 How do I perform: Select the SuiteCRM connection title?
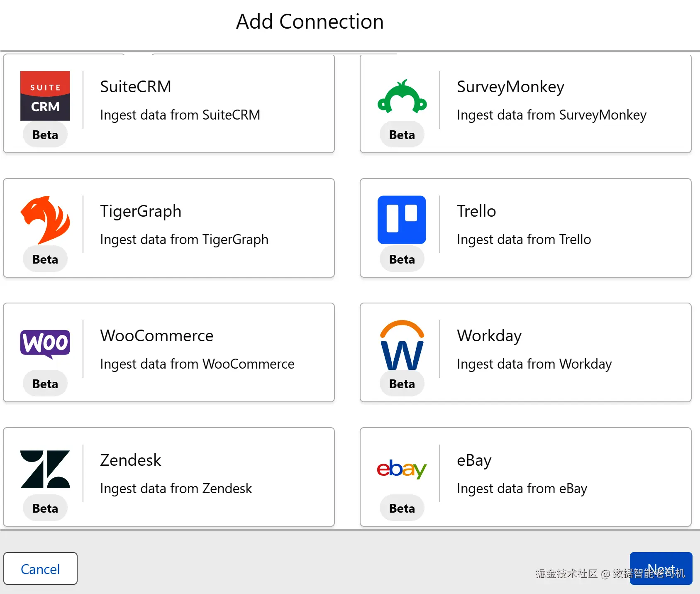[136, 87]
